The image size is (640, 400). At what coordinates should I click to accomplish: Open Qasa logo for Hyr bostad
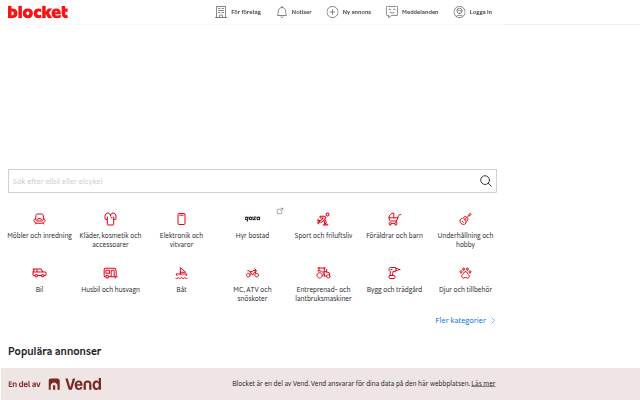pyautogui.click(x=252, y=218)
